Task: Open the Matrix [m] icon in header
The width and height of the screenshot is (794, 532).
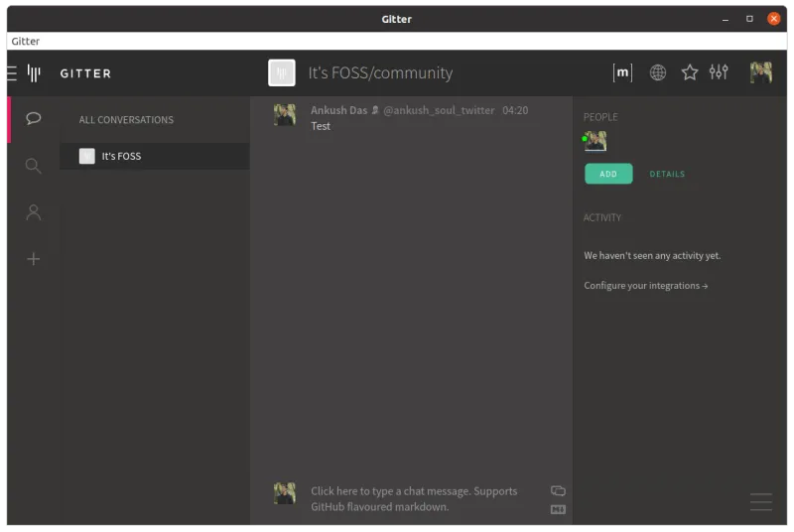Action: 622,72
